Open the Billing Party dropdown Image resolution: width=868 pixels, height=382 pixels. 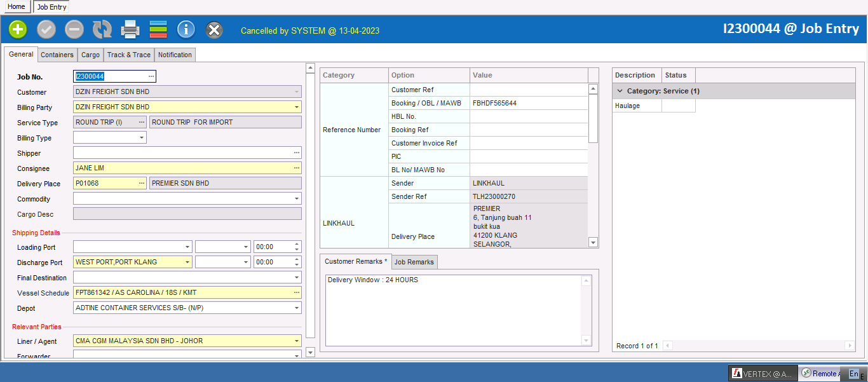click(x=296, y=107)
